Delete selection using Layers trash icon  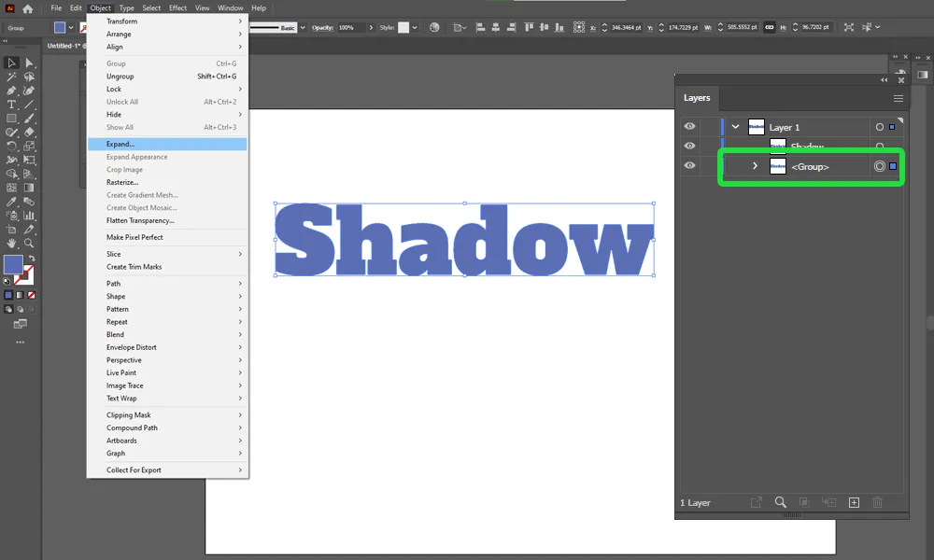point(877,503)
